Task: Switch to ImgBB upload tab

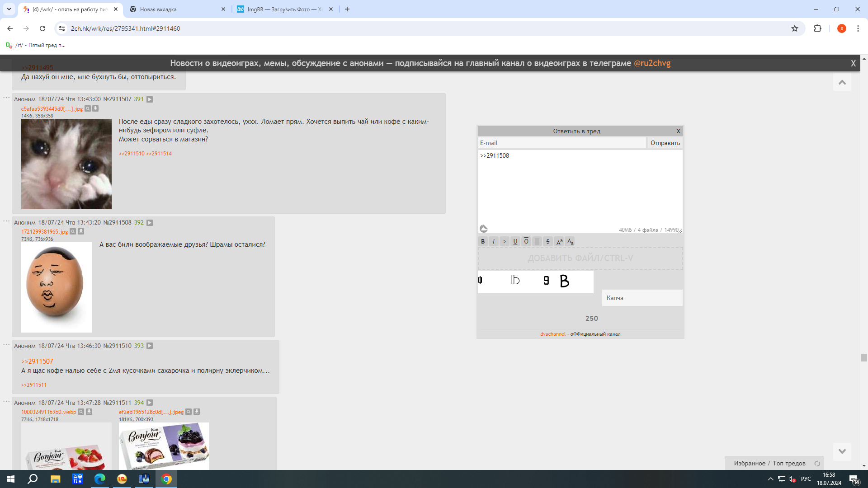Action: coord(285,9)
